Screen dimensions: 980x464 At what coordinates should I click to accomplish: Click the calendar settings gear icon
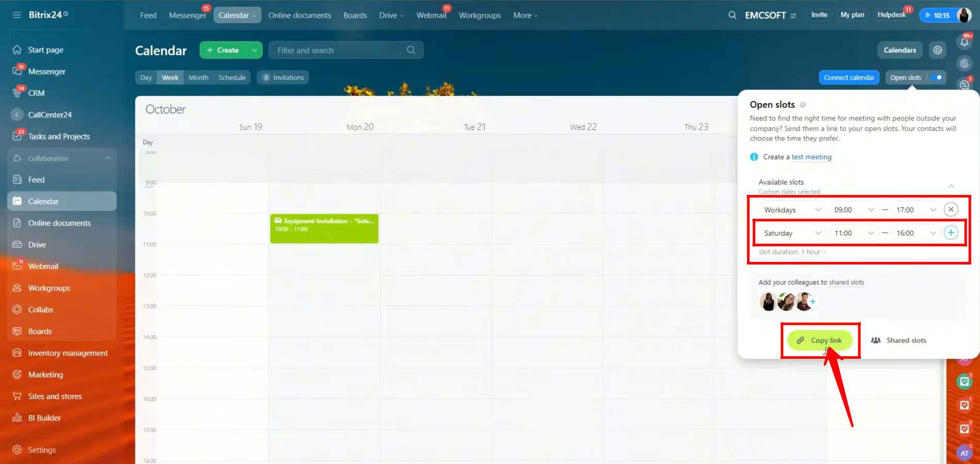[x=937, y=50]
